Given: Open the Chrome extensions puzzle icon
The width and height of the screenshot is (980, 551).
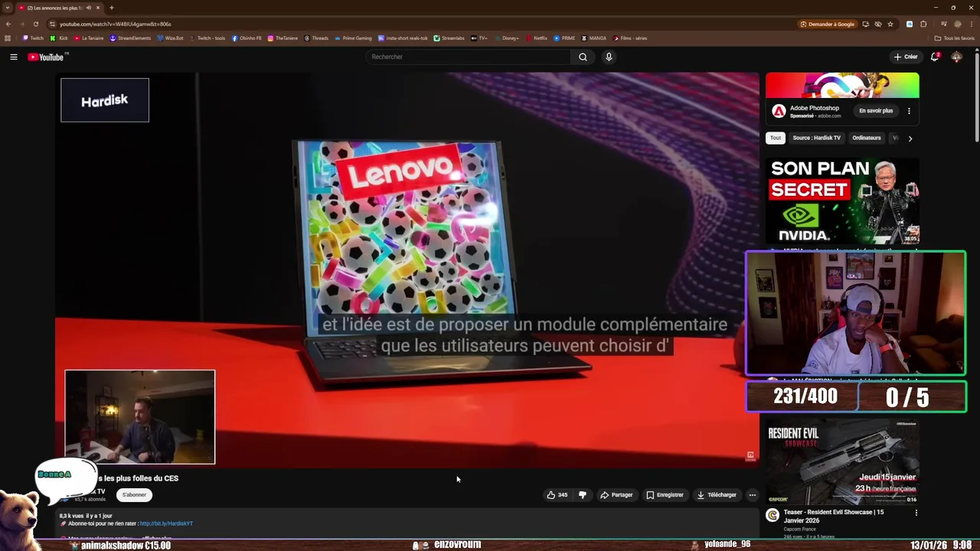Looking at the screenshot, I should [x=923, y=24].
